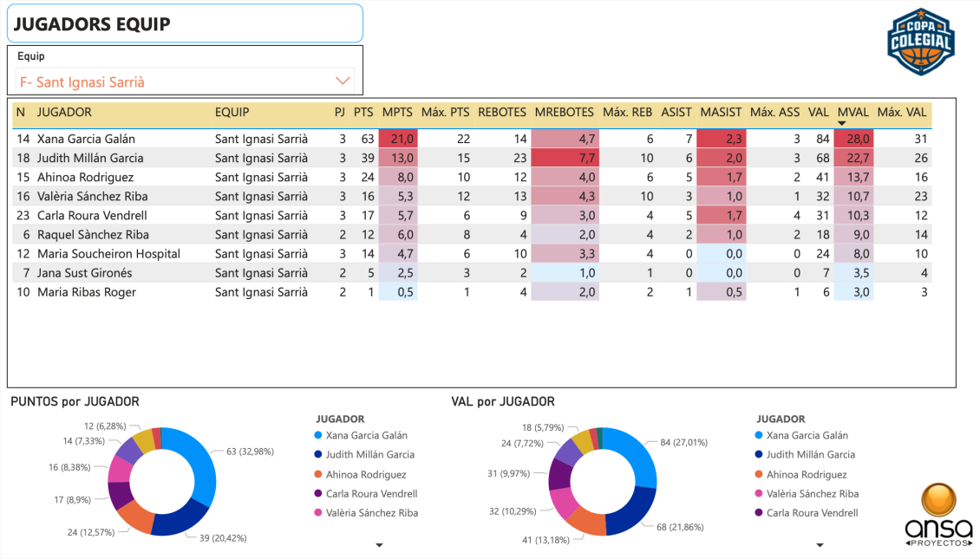The width and height of the screenshot is (980, 559).
Task: Sort table by the PTS column header
Action: [x=363, y=113]
